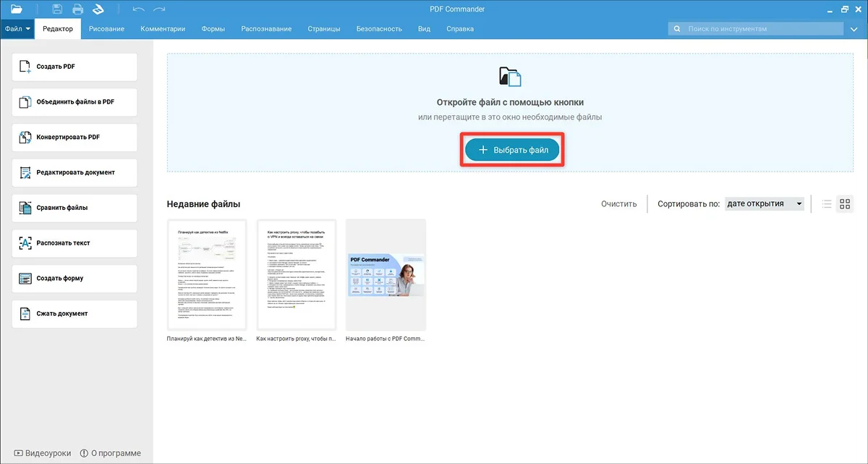Expand the ribbon collapse chevron

[856, 29]
